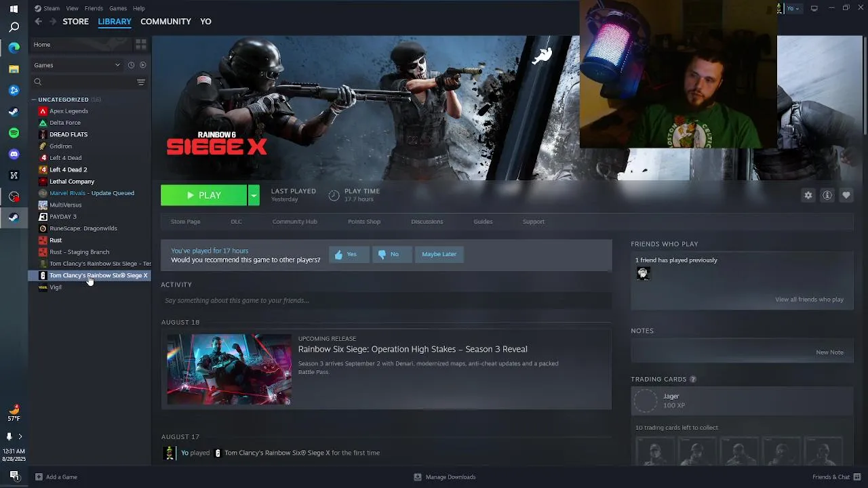Click the Jager trading card badge
This screenshot has height=488, width=868.
pos(646,401)
